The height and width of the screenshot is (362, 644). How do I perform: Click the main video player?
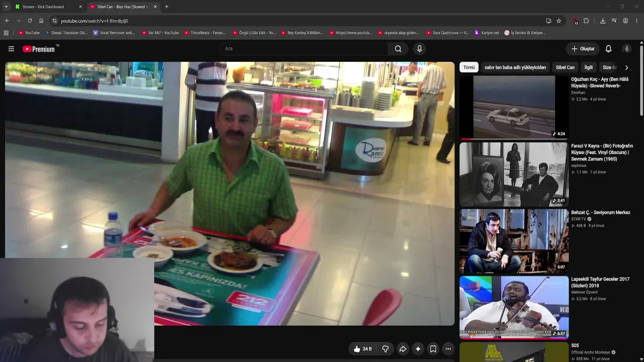pyautogui.click(x=230, y=194)
